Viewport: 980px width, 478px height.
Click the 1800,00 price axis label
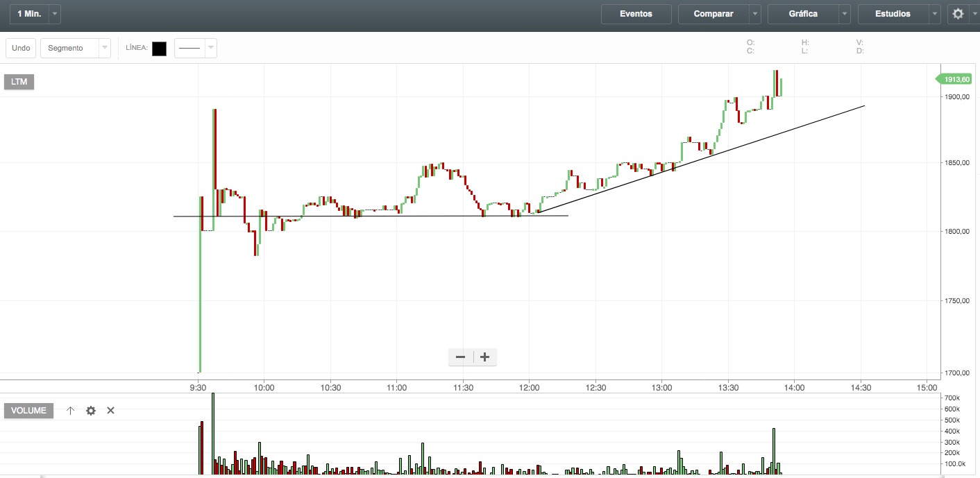[956, 231]
